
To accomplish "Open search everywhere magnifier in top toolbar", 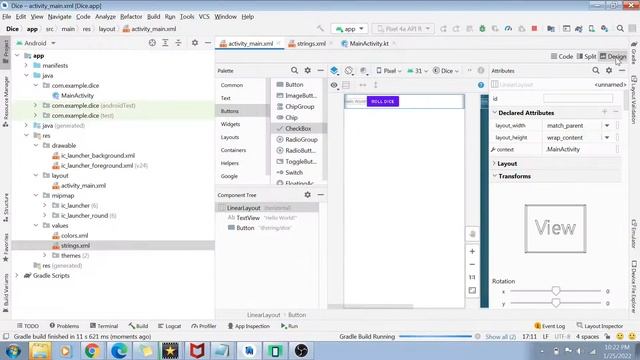I will click(620, 29).
